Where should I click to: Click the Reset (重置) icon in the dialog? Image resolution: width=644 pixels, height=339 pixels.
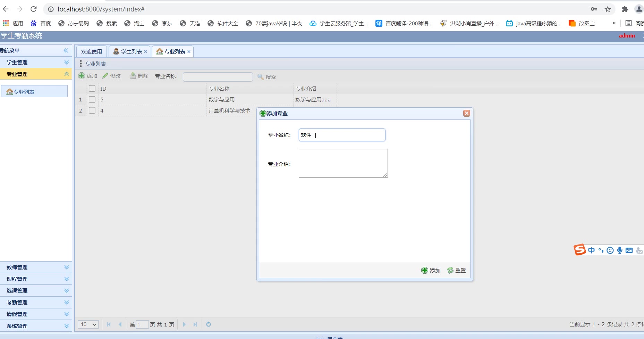click(450, 270)
